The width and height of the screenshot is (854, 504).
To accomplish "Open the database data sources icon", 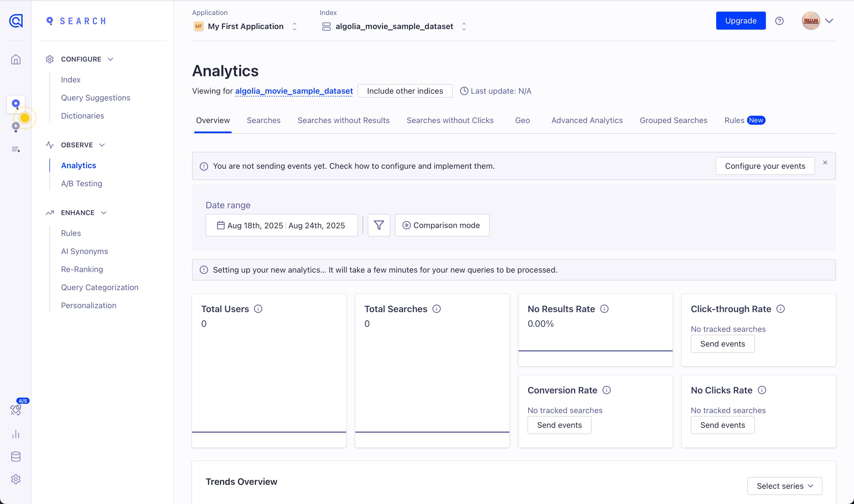I will 16,457.
